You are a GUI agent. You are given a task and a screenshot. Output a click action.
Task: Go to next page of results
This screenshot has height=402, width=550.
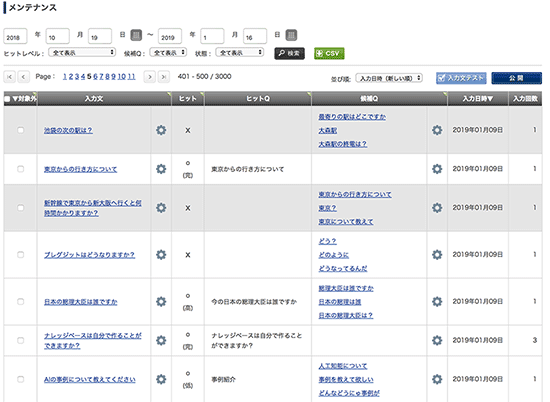(150, 76)
